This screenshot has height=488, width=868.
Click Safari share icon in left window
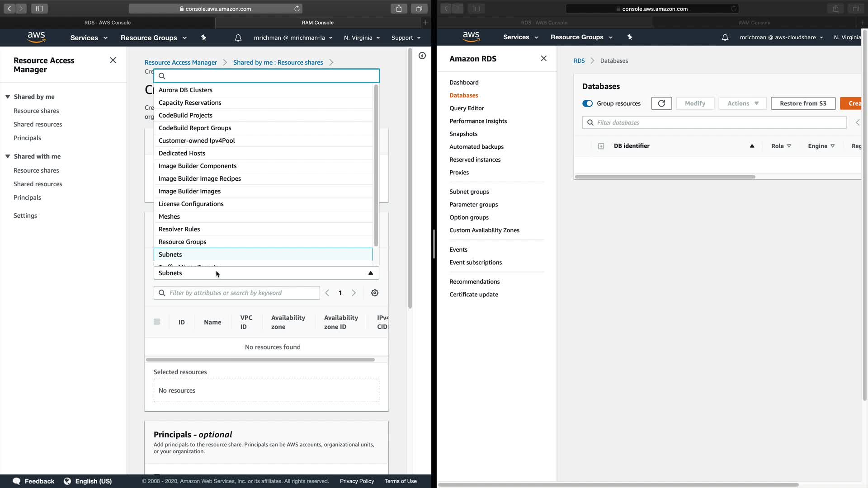[399, 9]
